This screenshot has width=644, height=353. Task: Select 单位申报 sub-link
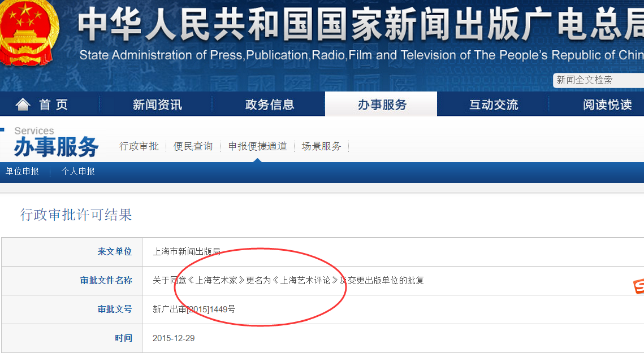point(22,171)
